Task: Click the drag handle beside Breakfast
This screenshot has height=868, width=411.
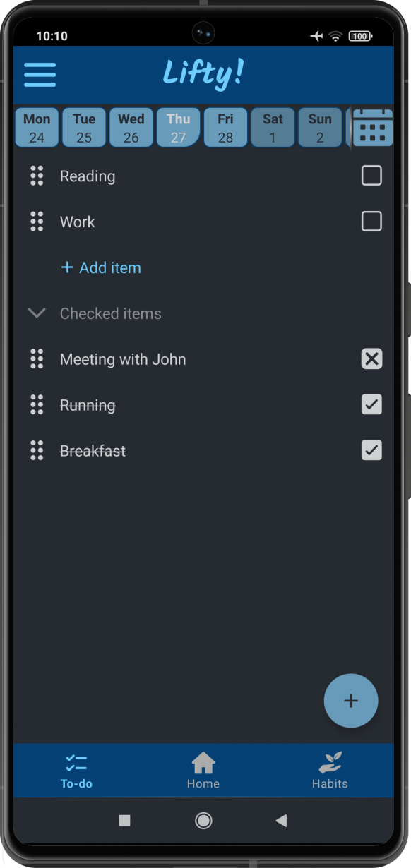Action: coord(37,450)
